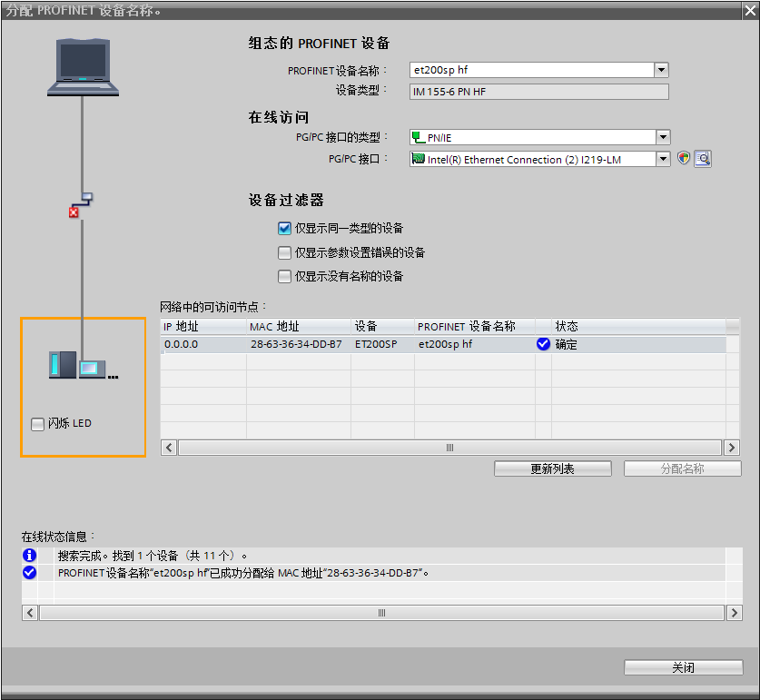Select the 0.0.0.0 IP address cell

[x=203, y=344]
